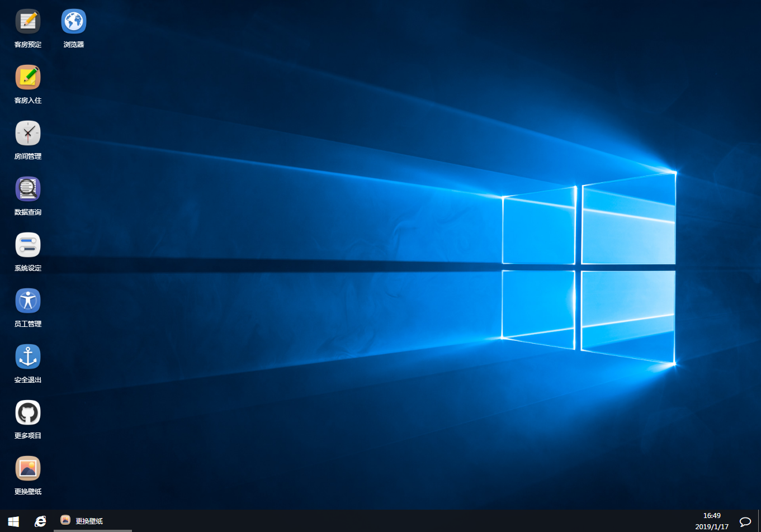Open the 更多项目 GitHub icon

(28, 412)
